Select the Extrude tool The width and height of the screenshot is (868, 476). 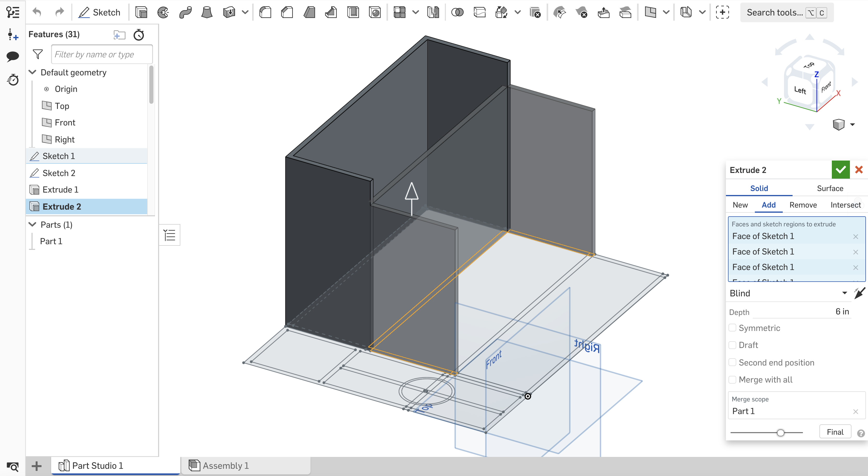(142, 12)
